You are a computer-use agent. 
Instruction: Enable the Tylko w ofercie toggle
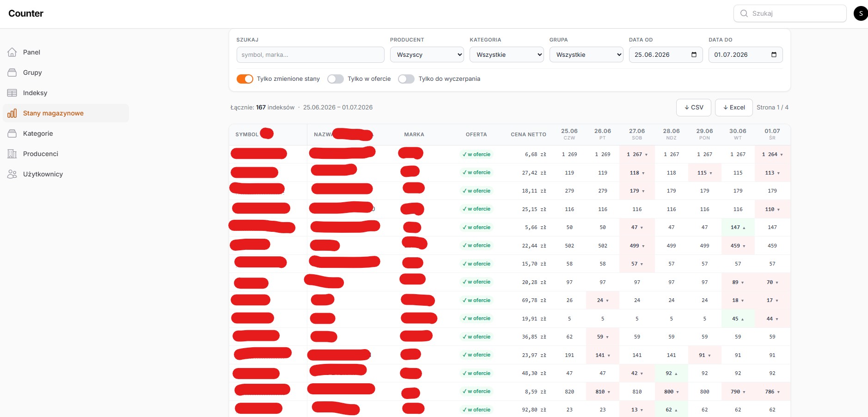[336, 79]
